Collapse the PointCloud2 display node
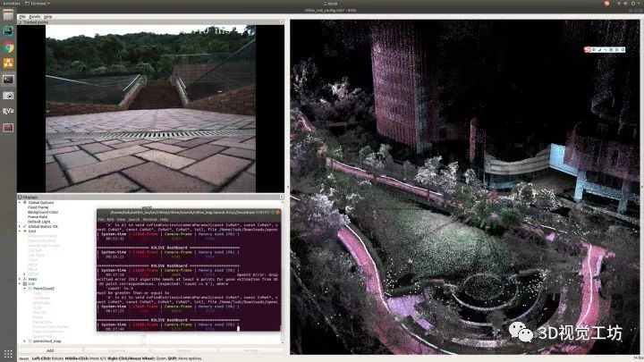This screenshot has width=644, height=362. pyautogui.click(x=24, y=289)
